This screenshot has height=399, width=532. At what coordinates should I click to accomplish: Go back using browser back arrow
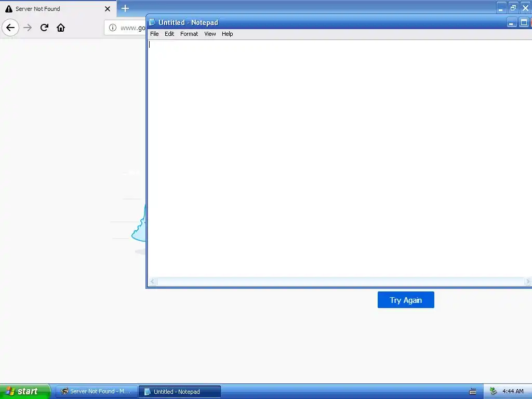coord(10,28)
